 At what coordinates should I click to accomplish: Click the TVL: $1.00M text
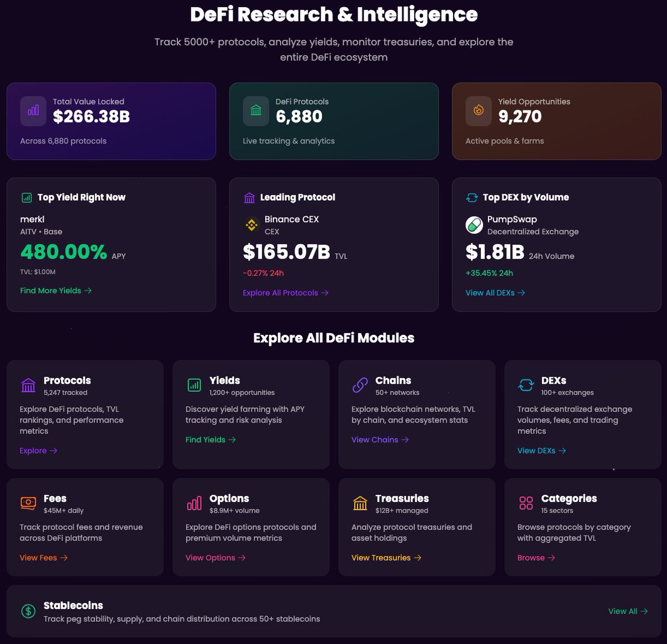click(38, 272)
